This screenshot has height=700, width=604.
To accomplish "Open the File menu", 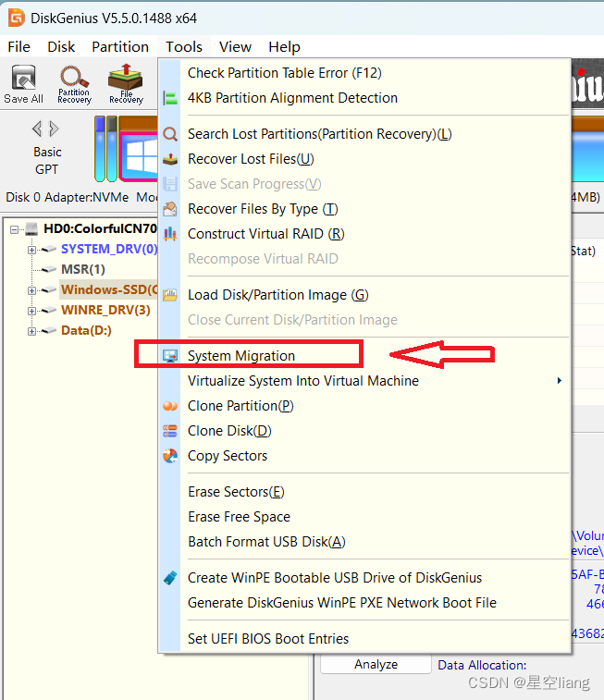I will (x=19, y=47).
